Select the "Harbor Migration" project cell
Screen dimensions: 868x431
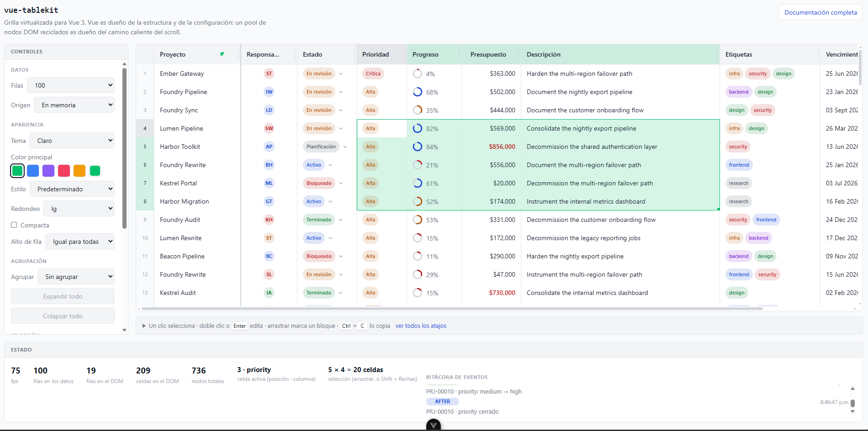[x=197, y=201]
